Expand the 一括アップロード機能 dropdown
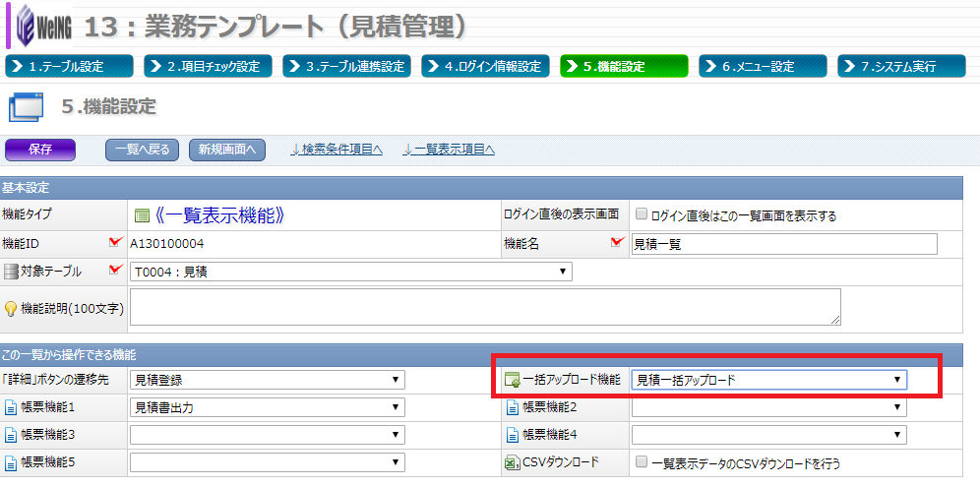The height and width of the screenshot is (487, 980). point(767,380)
